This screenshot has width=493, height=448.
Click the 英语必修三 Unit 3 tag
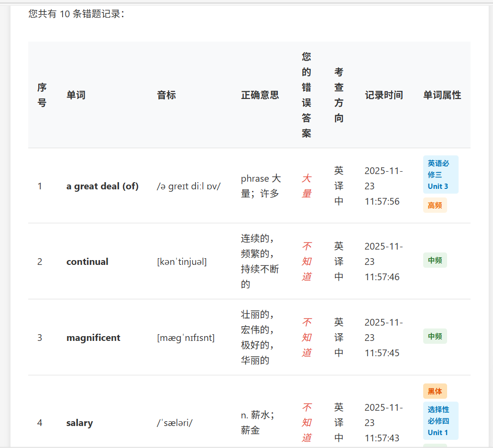point(440,175)
